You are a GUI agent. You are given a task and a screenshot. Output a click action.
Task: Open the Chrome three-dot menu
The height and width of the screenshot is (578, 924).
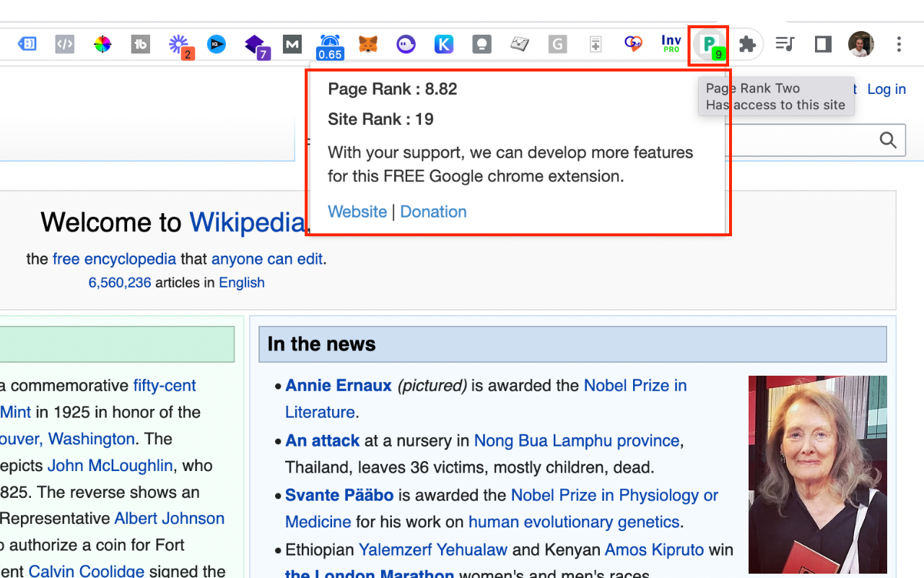click(x=899, y=45)
